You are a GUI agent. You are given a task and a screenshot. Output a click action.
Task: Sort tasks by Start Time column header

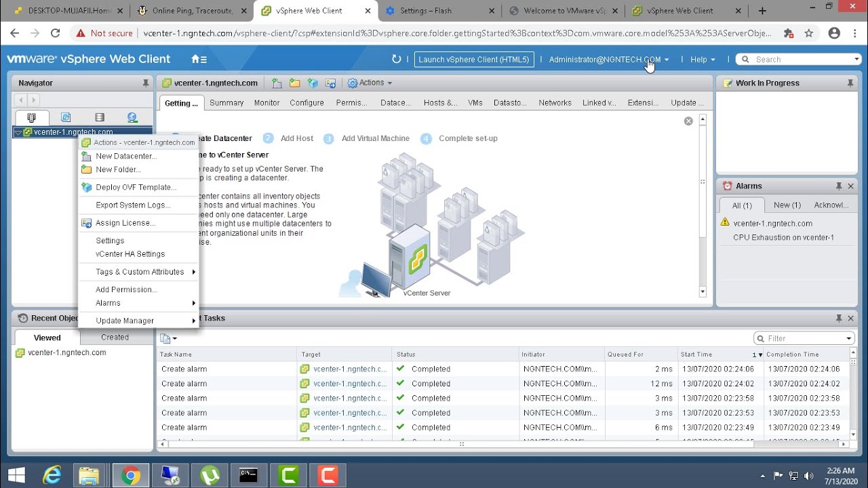[x=721, y=354]
